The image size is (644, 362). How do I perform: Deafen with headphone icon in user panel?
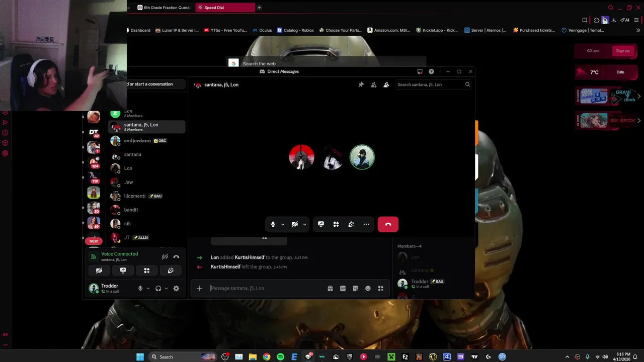coord(158,288)
